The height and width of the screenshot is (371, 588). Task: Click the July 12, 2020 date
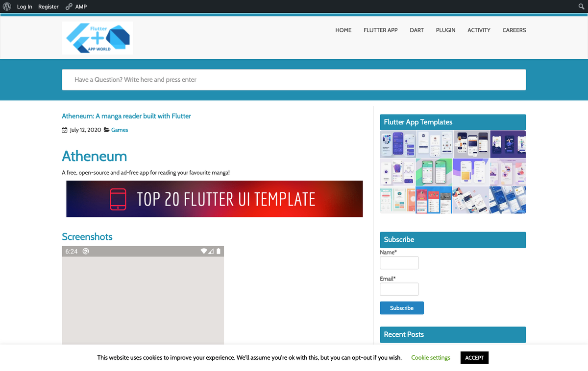tap(85, 130)
